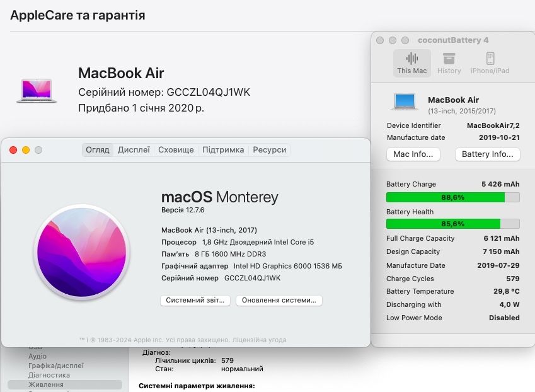The image size is (535, 392).
Task: Click serial number GCCZL04QJ1WK in AppleCare page
Action: pos(209,92)
